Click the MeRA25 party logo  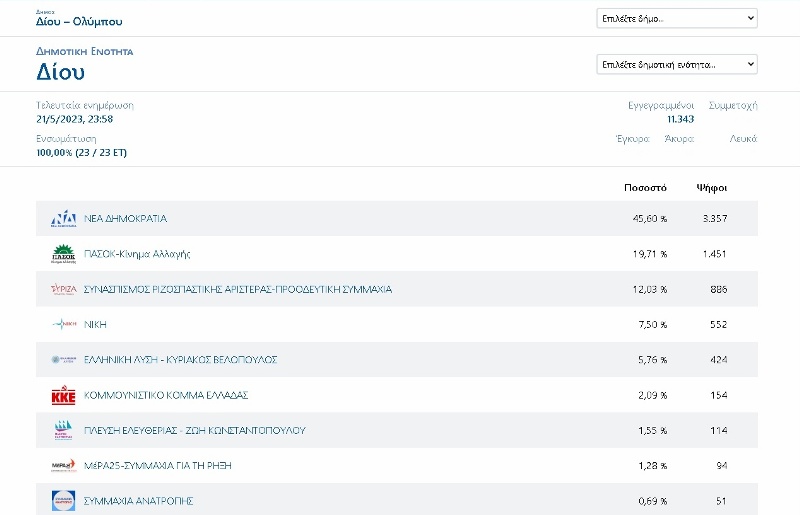[x=64, y=465]
